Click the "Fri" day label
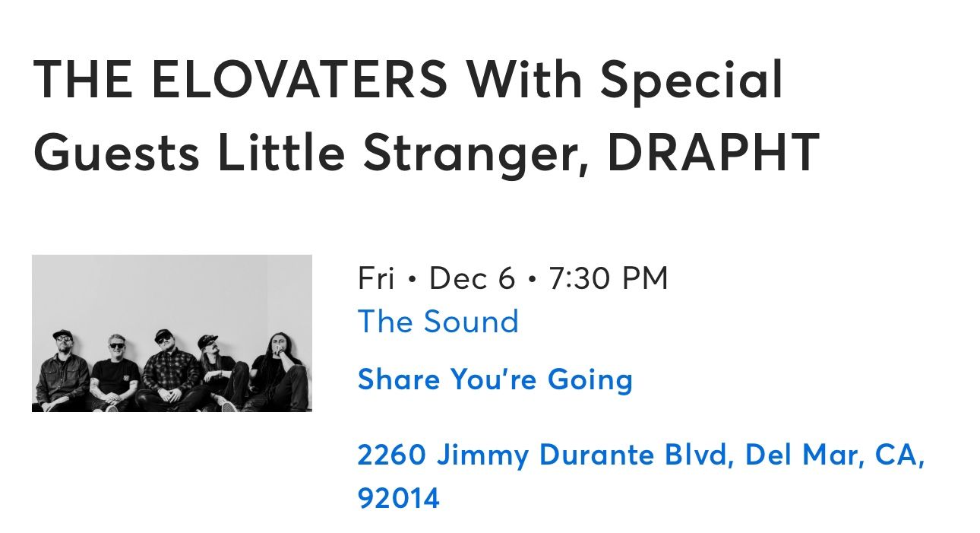 (376, 279)
